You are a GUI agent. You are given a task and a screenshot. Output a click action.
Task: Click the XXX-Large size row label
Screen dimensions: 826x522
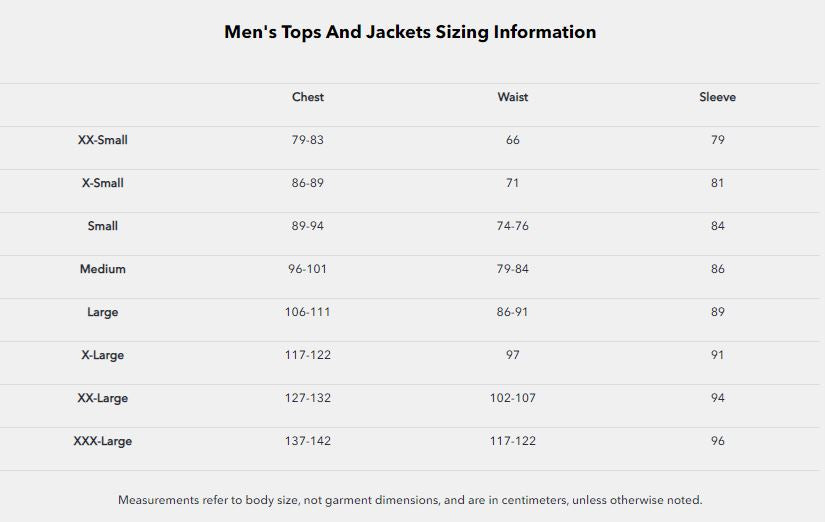103,441
